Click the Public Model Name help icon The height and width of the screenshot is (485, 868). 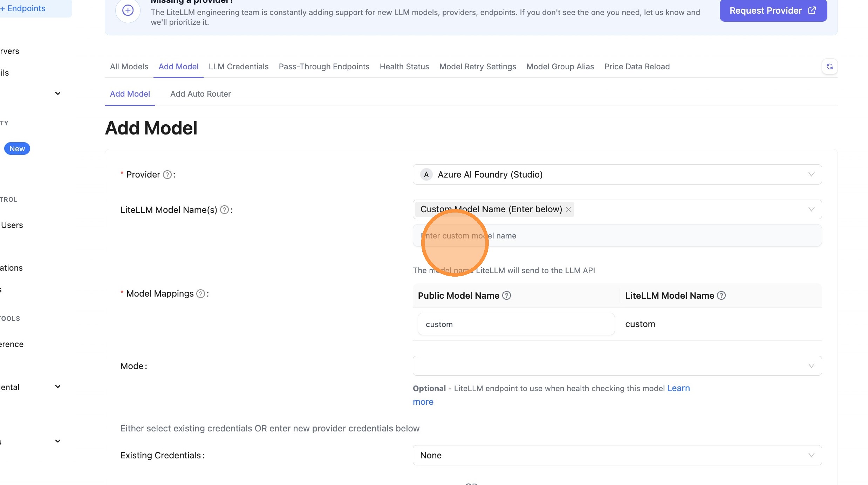[x=506, y=295]
